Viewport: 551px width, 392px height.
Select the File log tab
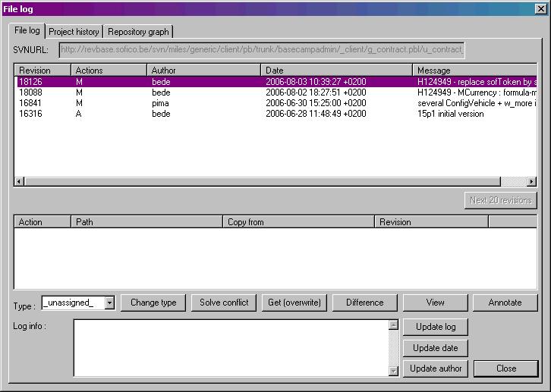(x=27, y=30)
